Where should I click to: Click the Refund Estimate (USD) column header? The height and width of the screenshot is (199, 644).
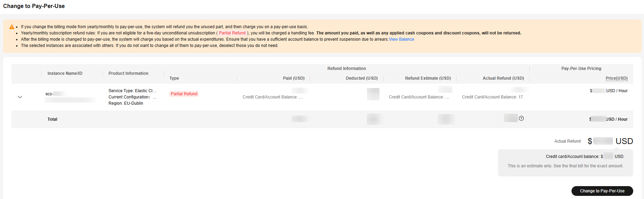pos(428,78)
